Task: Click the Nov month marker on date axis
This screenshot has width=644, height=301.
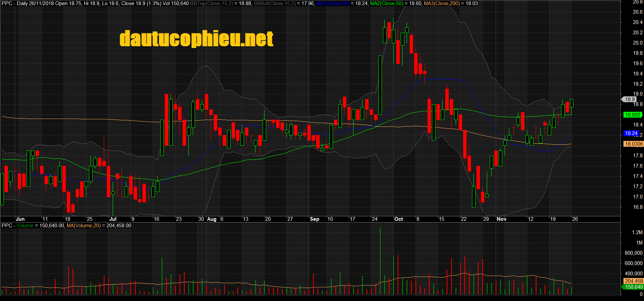Action: point(501,219)
